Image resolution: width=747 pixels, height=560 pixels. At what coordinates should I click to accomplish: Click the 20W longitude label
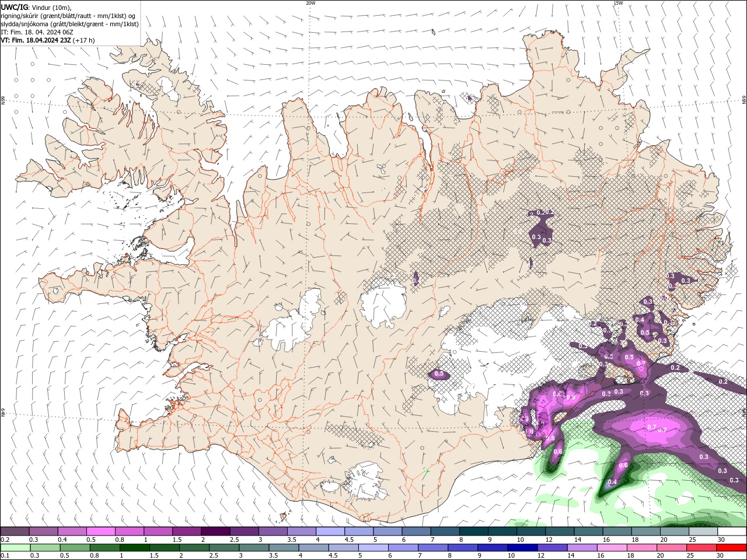coord(310,3)
